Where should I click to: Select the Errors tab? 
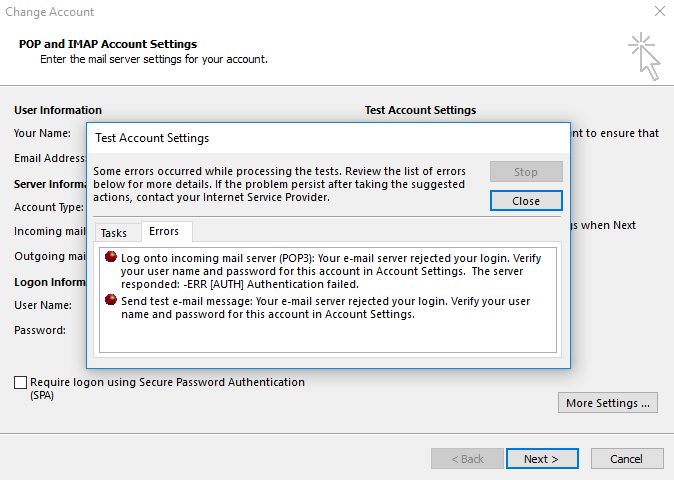coord(164,231)
